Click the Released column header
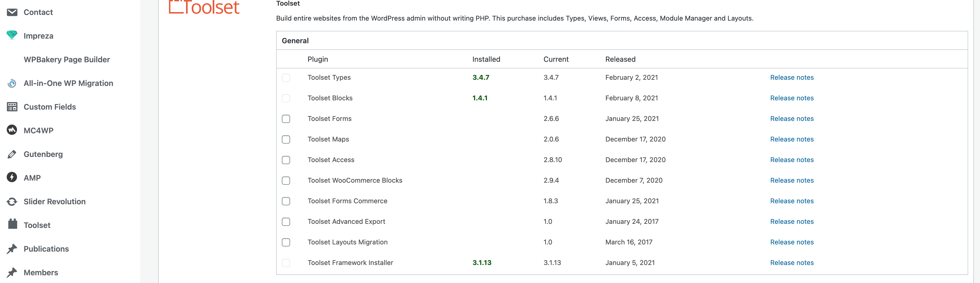Screen dimensions: 980x283 coord(620,59)
